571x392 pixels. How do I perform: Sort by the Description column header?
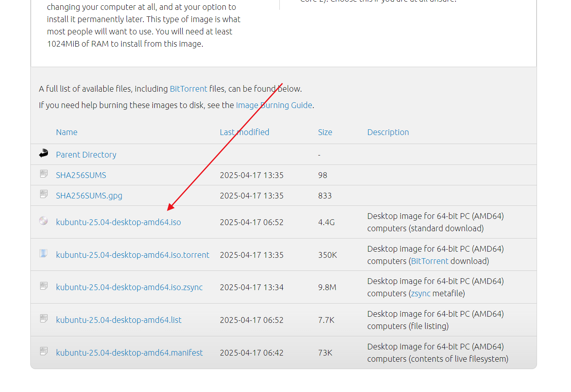coord(387,132)
